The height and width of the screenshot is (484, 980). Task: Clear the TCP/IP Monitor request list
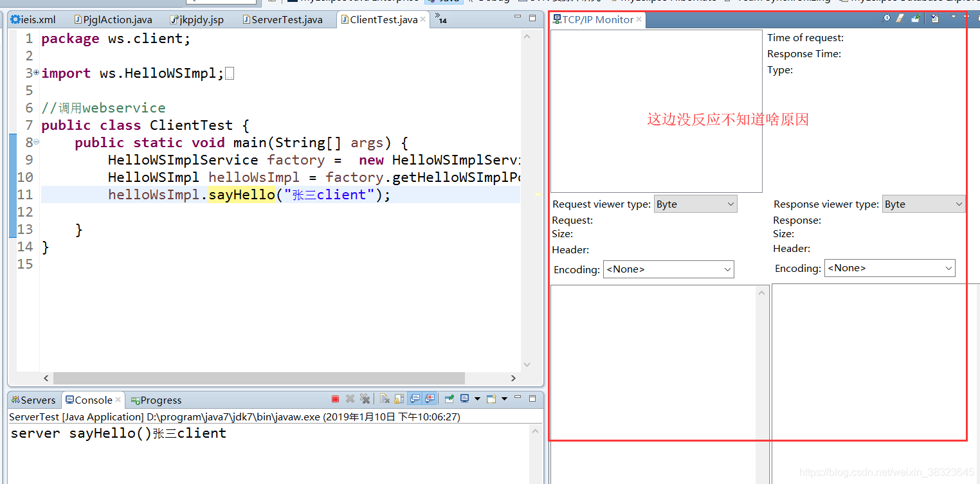pos(900,18)
